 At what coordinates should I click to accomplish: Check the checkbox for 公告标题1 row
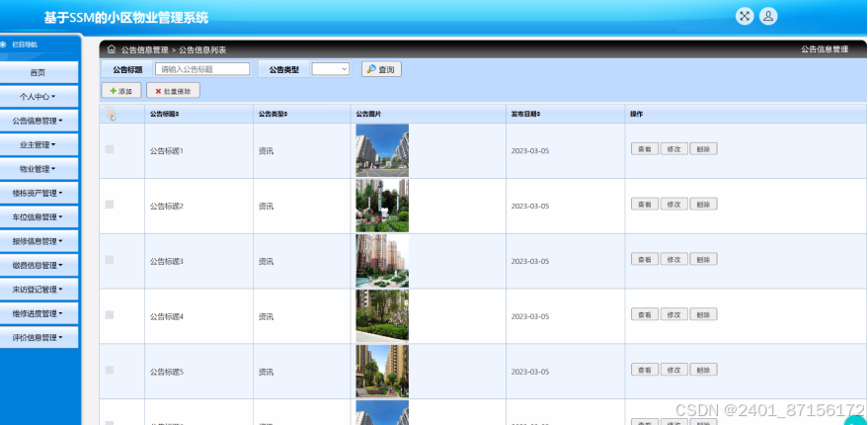[110, 149]
